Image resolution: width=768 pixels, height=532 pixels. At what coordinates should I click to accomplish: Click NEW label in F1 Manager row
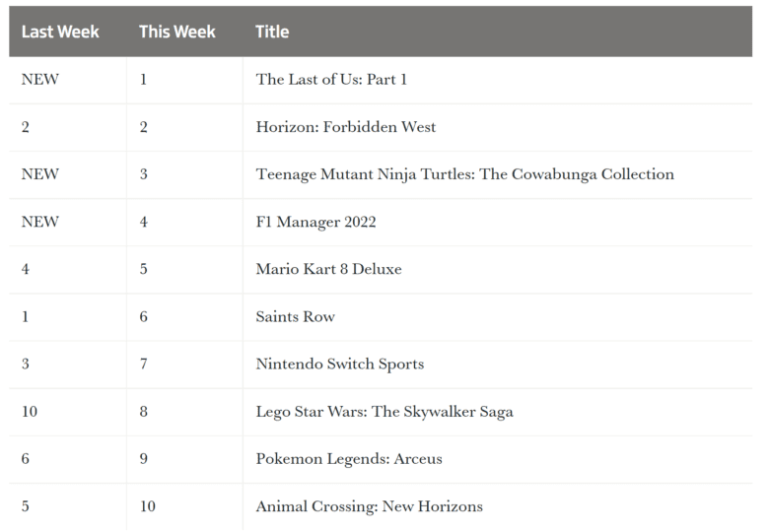[x=40, y=222]
